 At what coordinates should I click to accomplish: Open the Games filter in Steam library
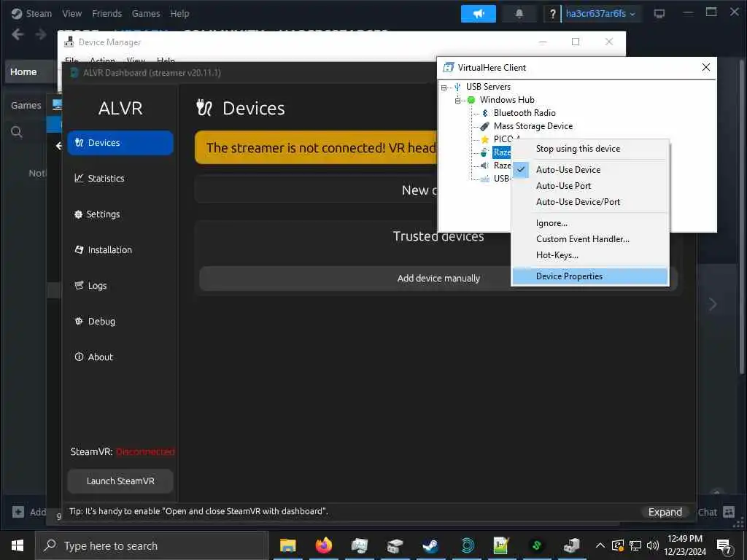point(26,105)
